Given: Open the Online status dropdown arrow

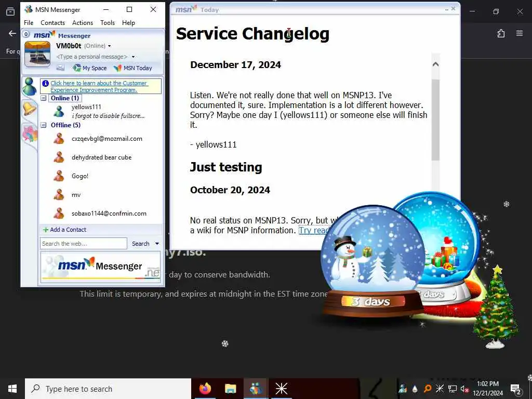Looking at the screenshot, I should point(109,46).
